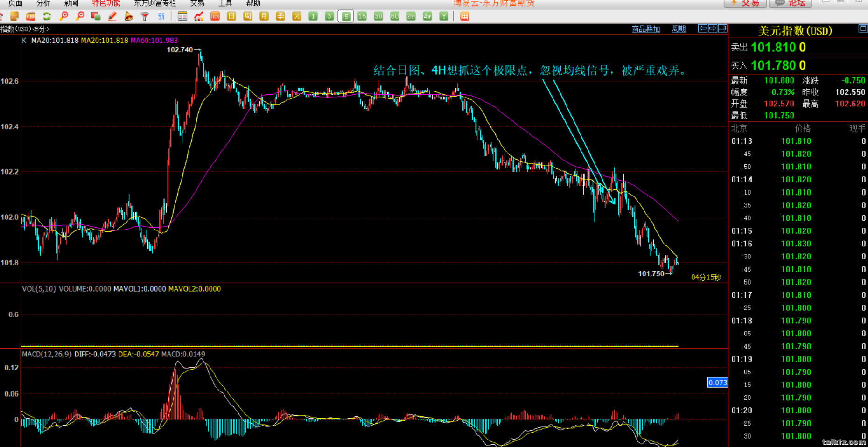This screenshot has height=447, width=868.
Task: Click the zoom-in magnifier icon
Action: [x=63, y=16]
